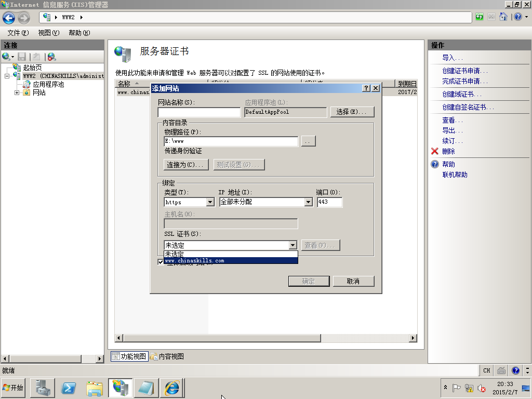Image resolution: width=532 pixels, height=399 pixels.
Task: Click the Physical path input field
Action: tap(231, 141)
